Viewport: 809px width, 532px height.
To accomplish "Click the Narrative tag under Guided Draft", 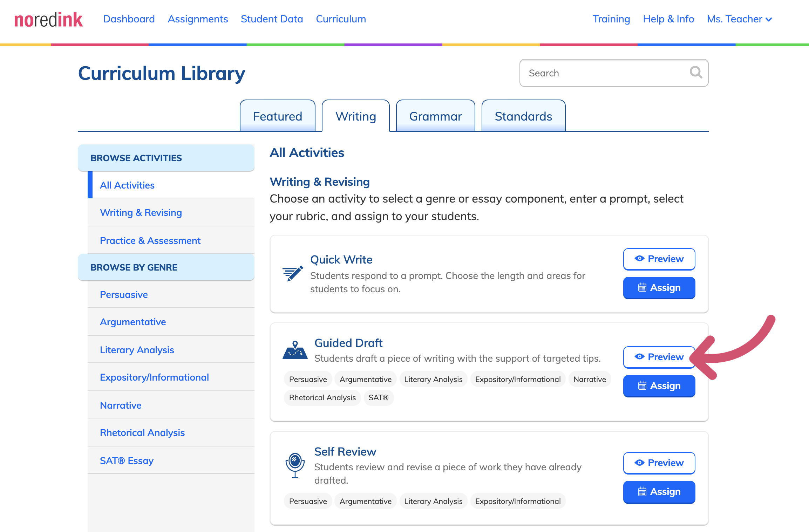I will click(x=590, y=379).
